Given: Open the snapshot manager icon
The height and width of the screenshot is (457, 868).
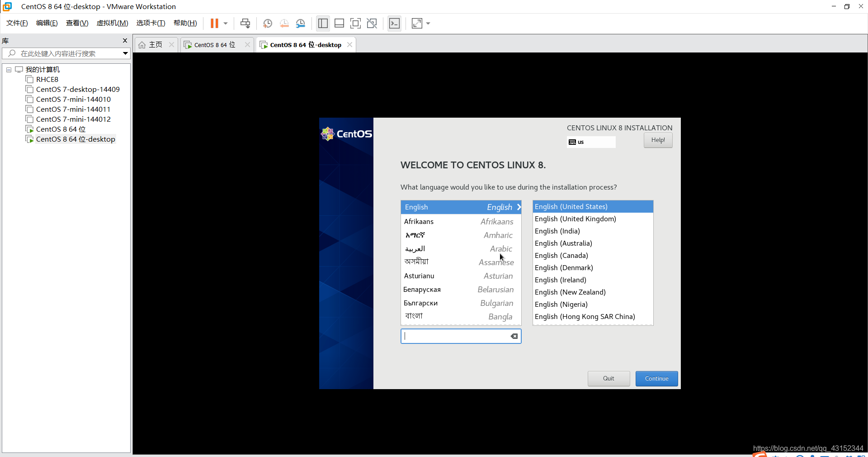Looking at the screenshot, I should pos(301,23).
